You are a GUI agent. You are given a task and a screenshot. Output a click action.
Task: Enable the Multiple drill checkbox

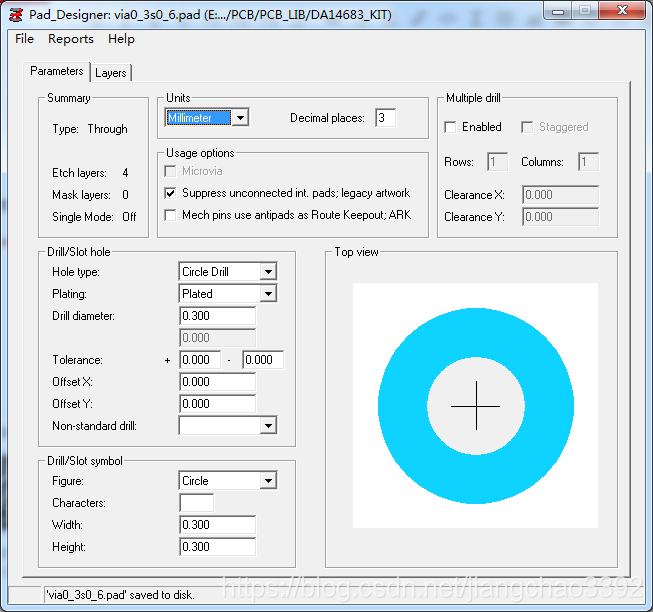[x=450, y=127]
